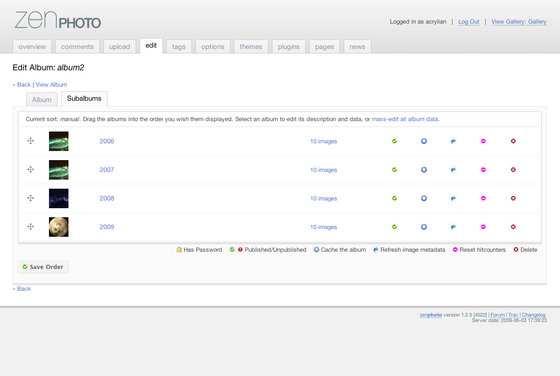Cache the 2009 album
This screenshot has height=376, width=560.
coord(424,227)
